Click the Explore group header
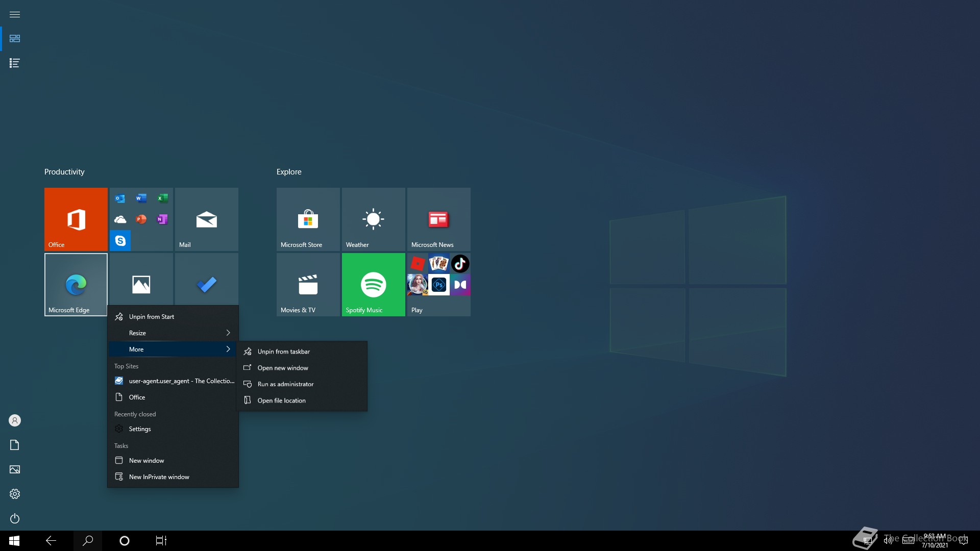The height and width of the screenshot is (551, 980). point(289,172)
